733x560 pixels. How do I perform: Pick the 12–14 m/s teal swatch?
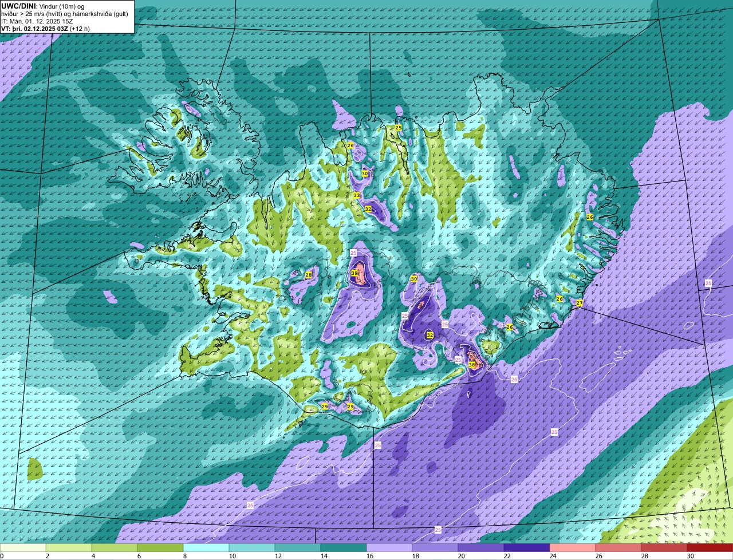coord(298,548)
